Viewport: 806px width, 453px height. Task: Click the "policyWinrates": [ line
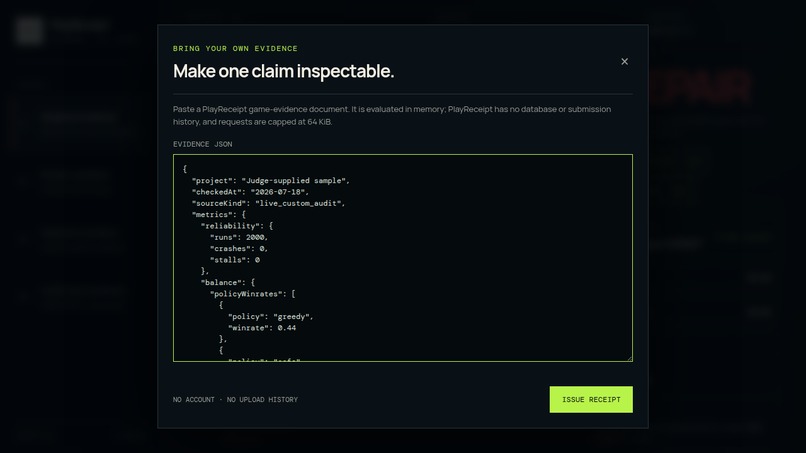click(252, 294)
